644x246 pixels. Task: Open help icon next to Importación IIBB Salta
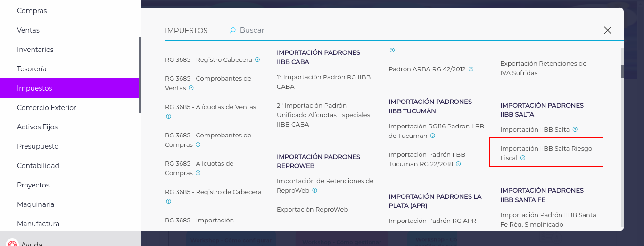coord(575,130)
